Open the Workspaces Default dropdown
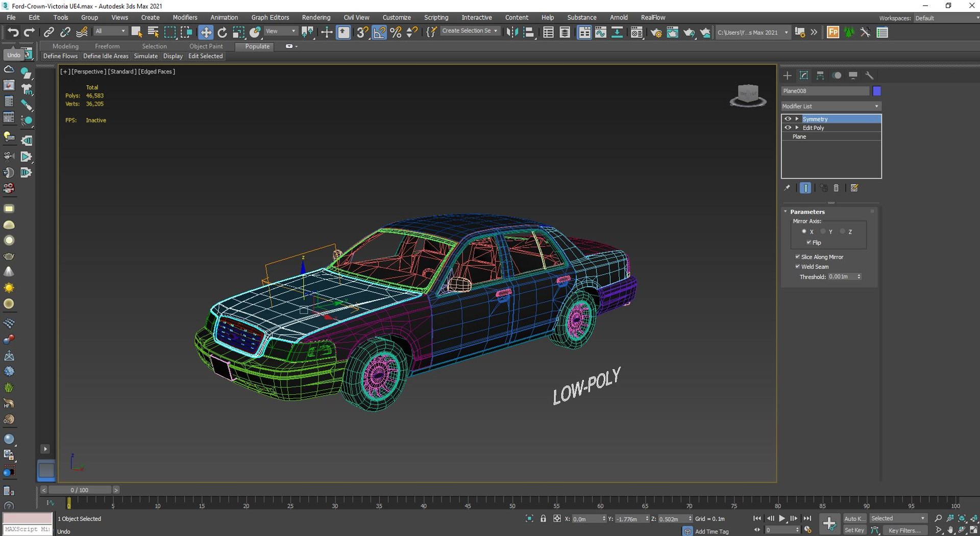 (x=946, y=18)
